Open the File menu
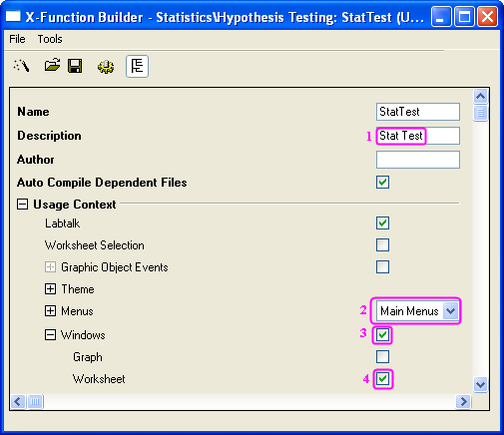 coord(17,39)
